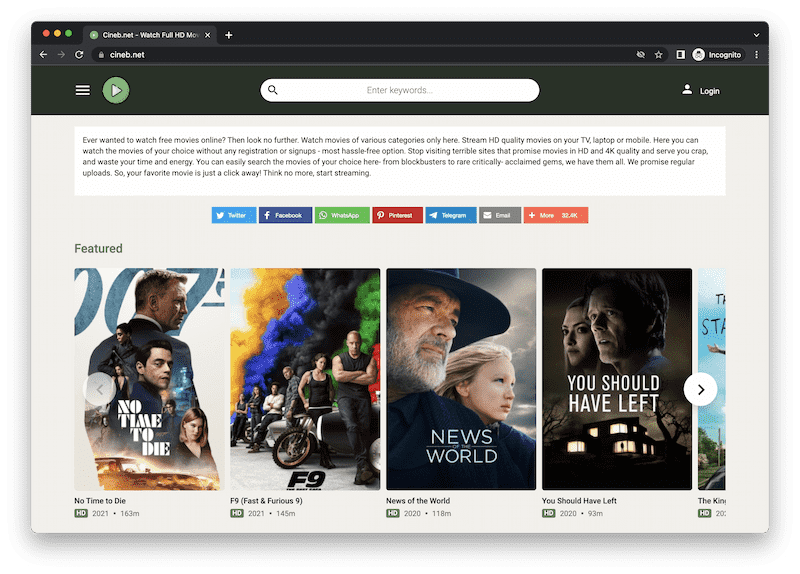The height and width of the screenshot is (574, 800).
Task: Open the browser three-dot menu
Action: [x=757, y=55]
